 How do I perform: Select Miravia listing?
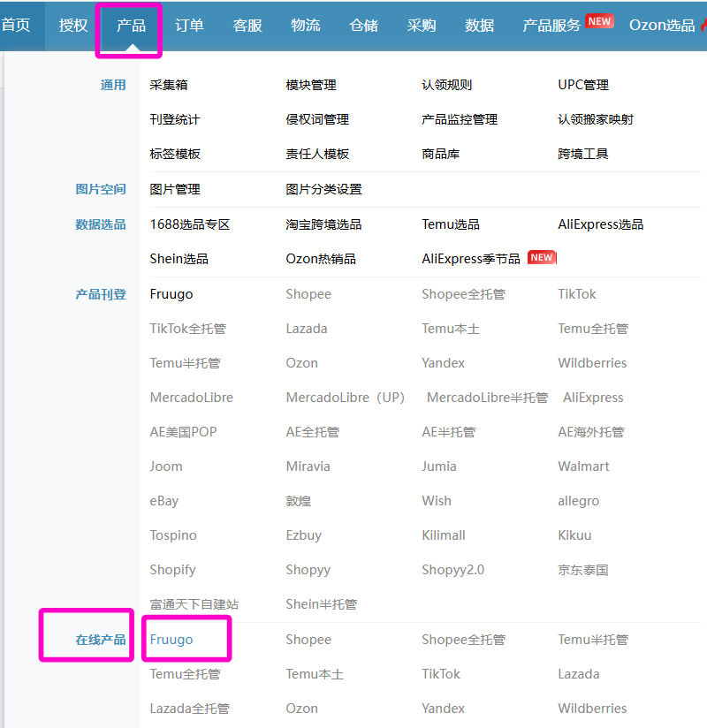click(x=308, y=466)
